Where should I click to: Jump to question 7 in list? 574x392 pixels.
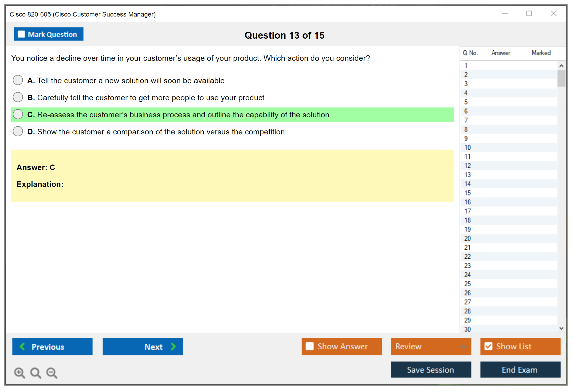[x=466, y=120]
